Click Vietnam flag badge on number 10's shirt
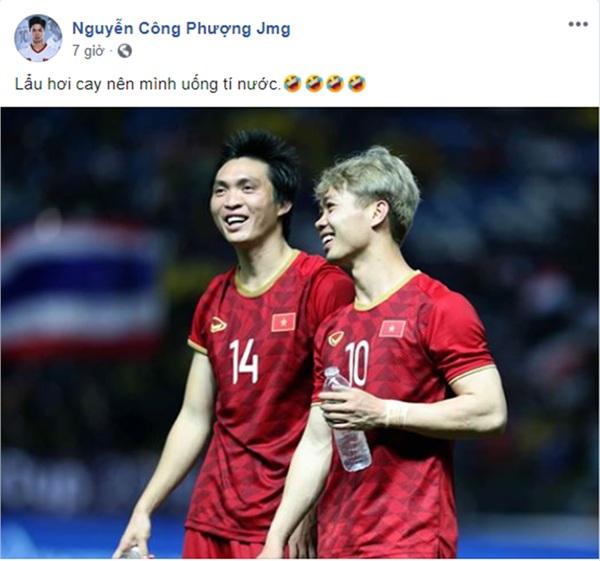The width and height of the screenshot is (600, 561). pos(392,329)
